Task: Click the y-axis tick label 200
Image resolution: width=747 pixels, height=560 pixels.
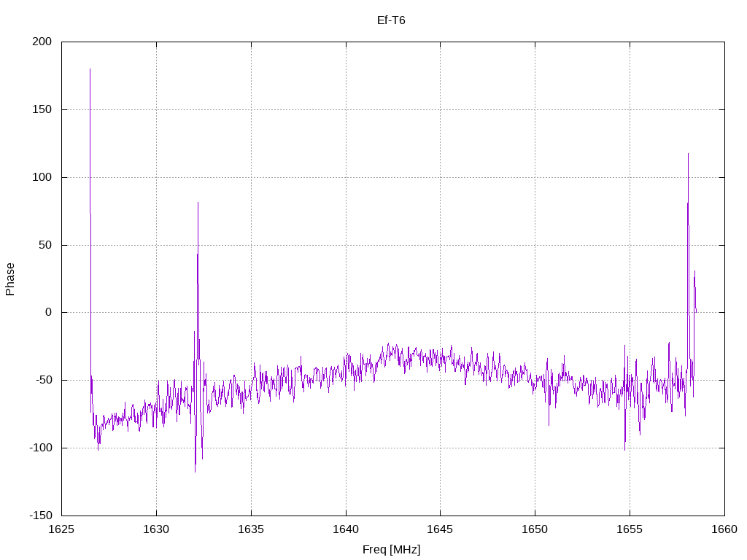Action: click(42, 42)
